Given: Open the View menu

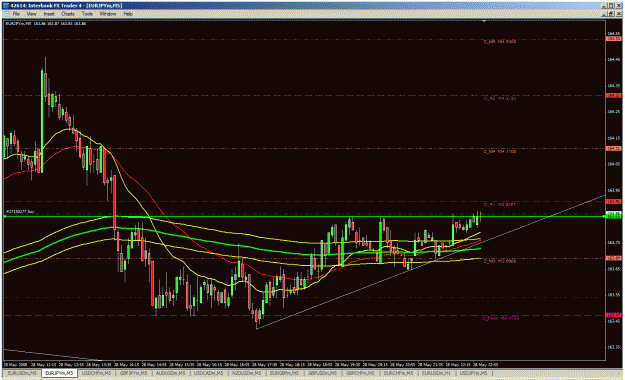Looking at the screenshot, I should [x=31, y=14].
